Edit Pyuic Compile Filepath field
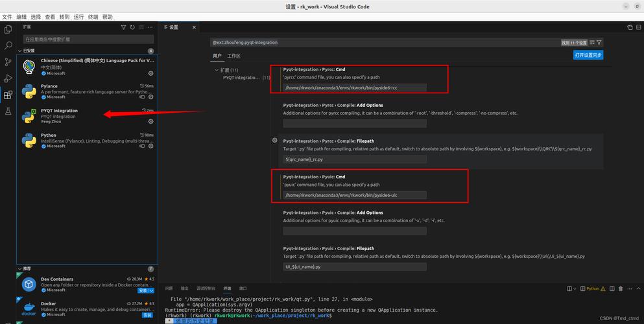The image size is (644, 324). pyautogui.click(x=355, y=267)
